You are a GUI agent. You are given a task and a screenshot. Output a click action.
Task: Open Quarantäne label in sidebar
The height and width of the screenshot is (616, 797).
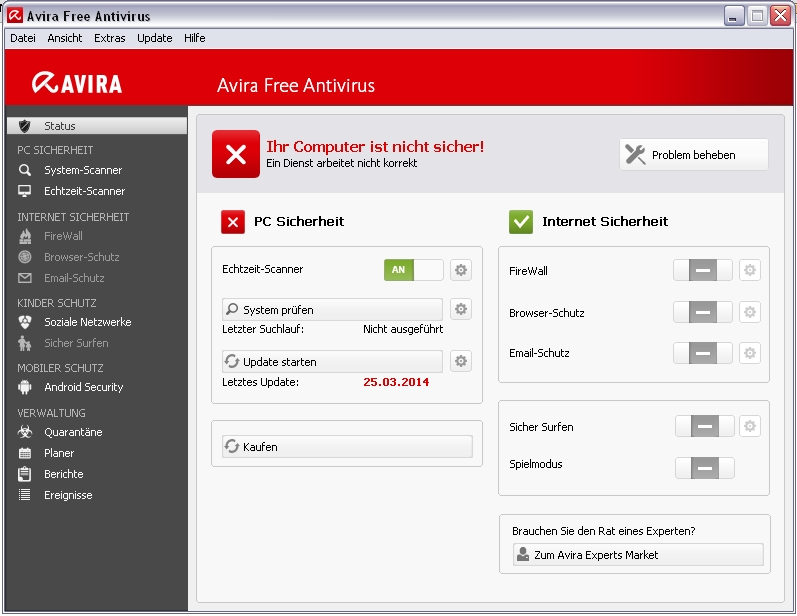pos(73,432)
